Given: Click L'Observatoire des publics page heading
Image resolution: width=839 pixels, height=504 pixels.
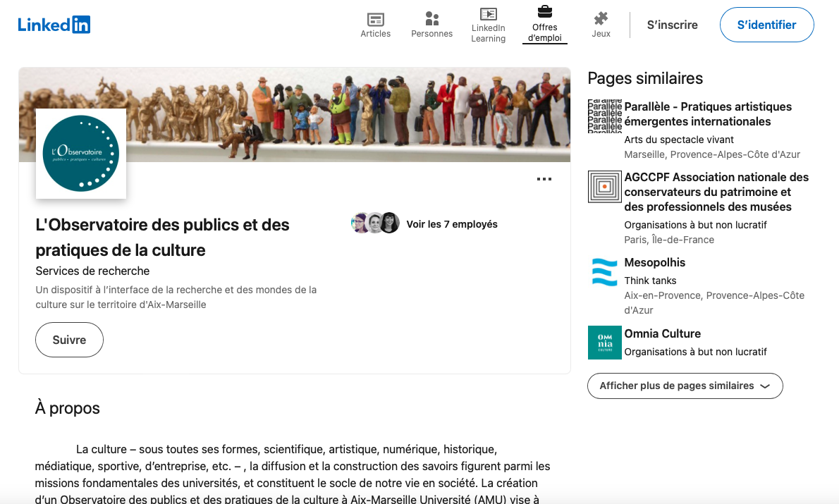Looking at the screenshot, I should coord(163,238).
